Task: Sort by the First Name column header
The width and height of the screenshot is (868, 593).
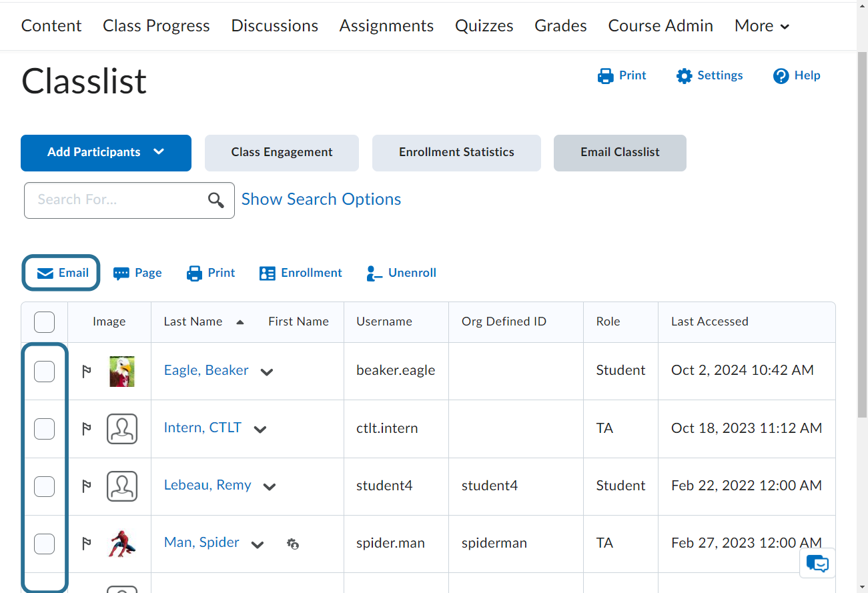Action: coord(298,322)
